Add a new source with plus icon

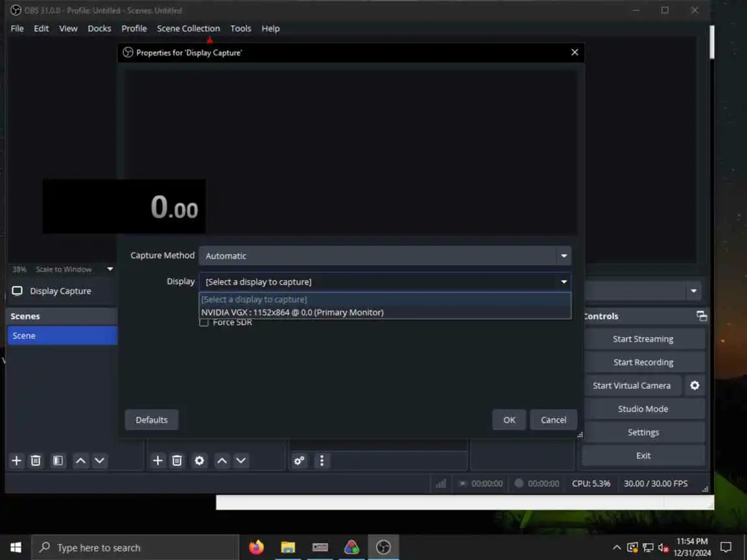pyautogui.click(x=158, y=460)
